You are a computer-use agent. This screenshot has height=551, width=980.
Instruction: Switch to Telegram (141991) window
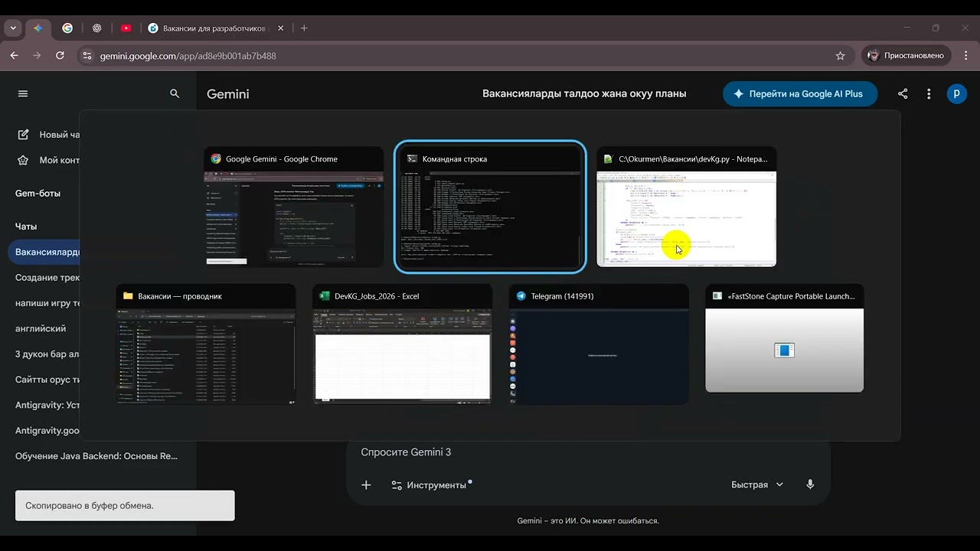tap(599, 344)
